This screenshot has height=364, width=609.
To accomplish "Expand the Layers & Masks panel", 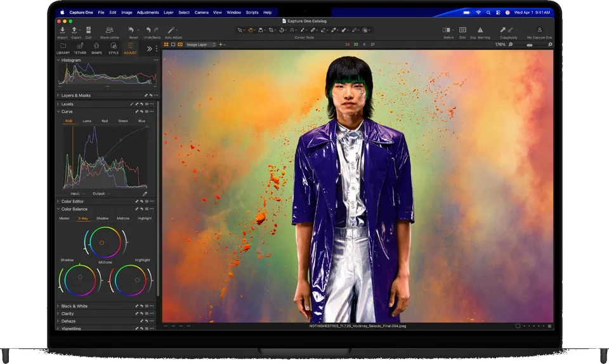I will pyautogui.click(x=75, y=95).
